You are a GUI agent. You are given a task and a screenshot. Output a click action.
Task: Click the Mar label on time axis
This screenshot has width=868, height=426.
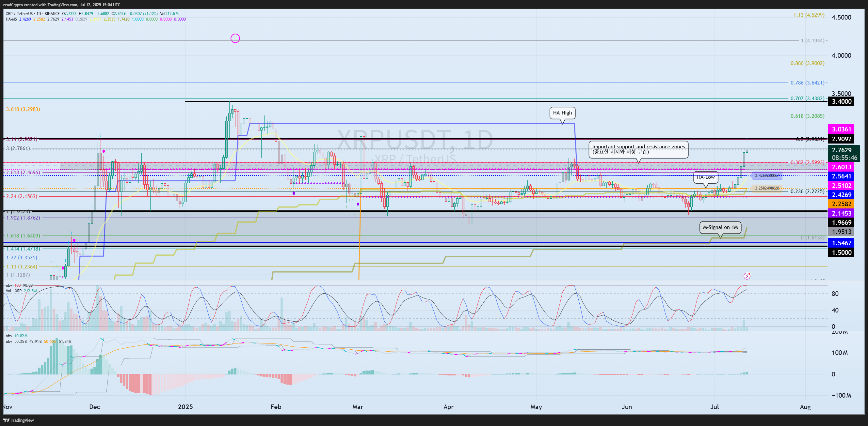click(358, 407)
